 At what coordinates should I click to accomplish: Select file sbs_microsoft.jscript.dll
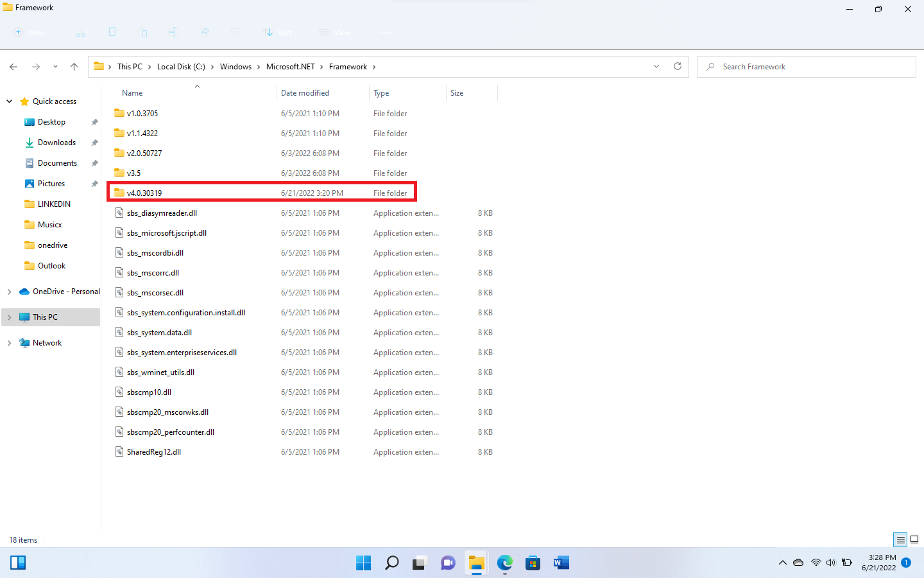[167, 233]
